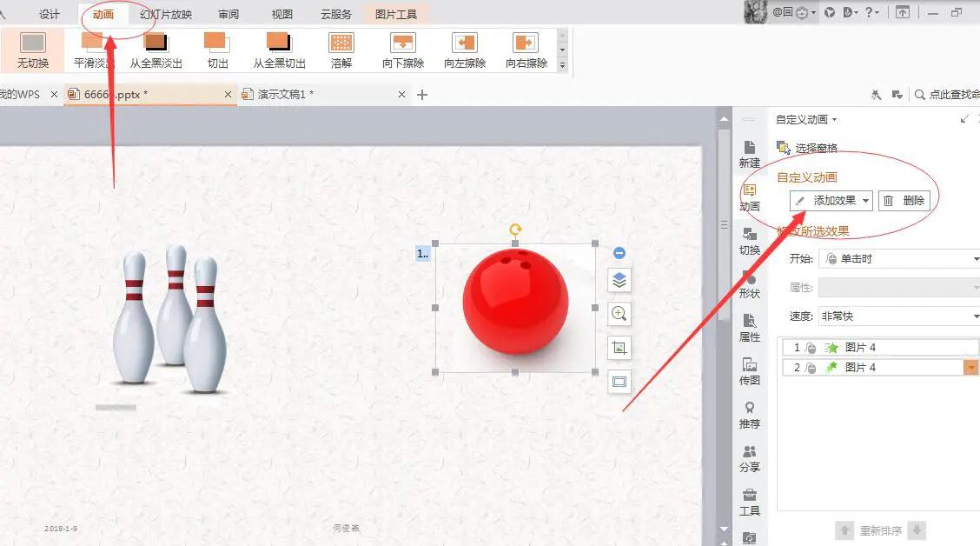Open the 切换 sidebar panel icon
Viewport: 980px width, 546px height.
(x=750, y=242)
